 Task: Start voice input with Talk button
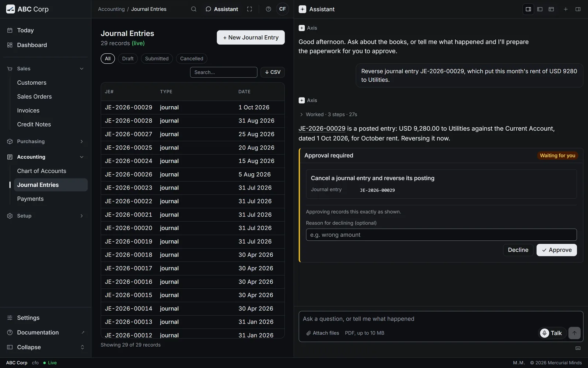tap(552, 333)
